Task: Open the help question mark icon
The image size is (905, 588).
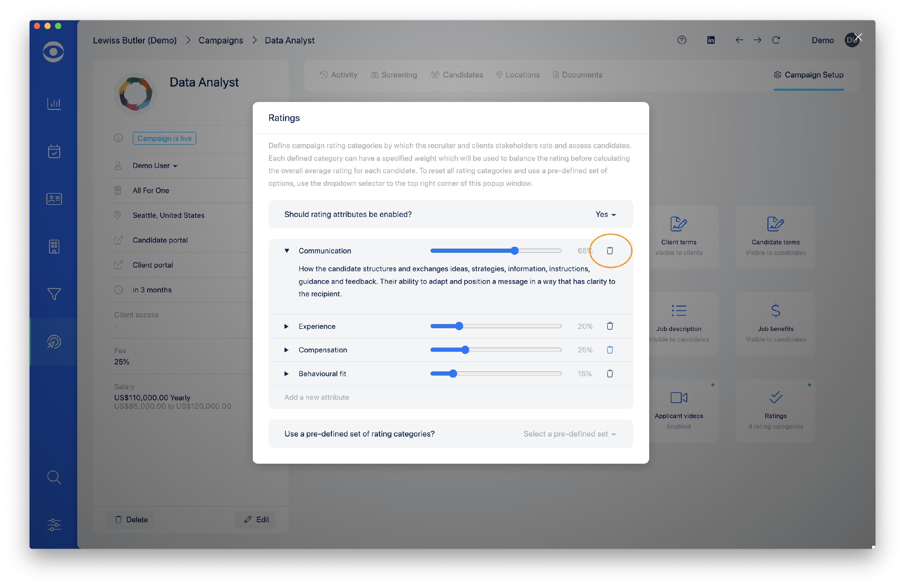Action: [x=681, y=40]
